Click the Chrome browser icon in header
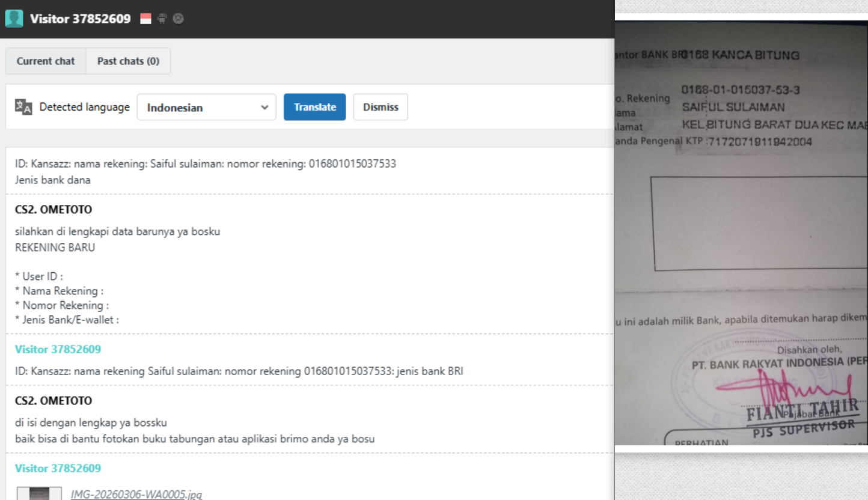 178,19
